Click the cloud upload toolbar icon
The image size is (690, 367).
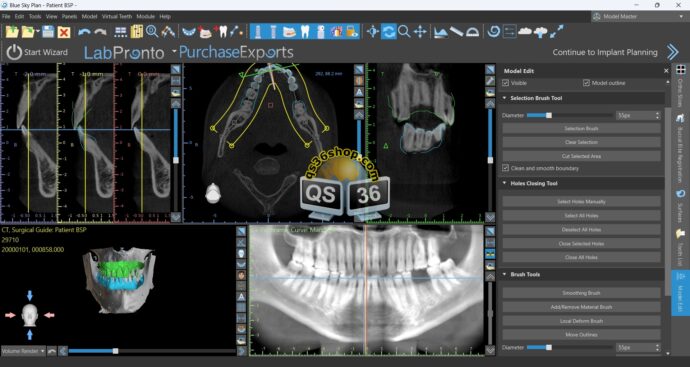tap(540, 32)
